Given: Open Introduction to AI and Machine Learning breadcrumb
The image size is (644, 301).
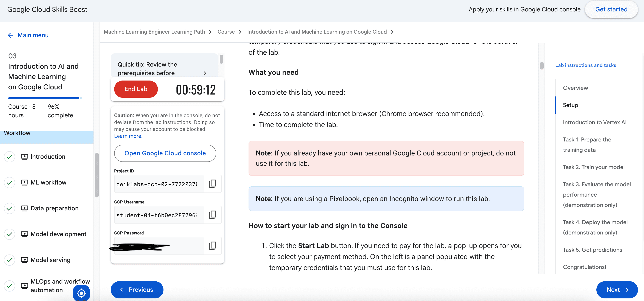Looking at the screenshot, I should coord(317,32).
